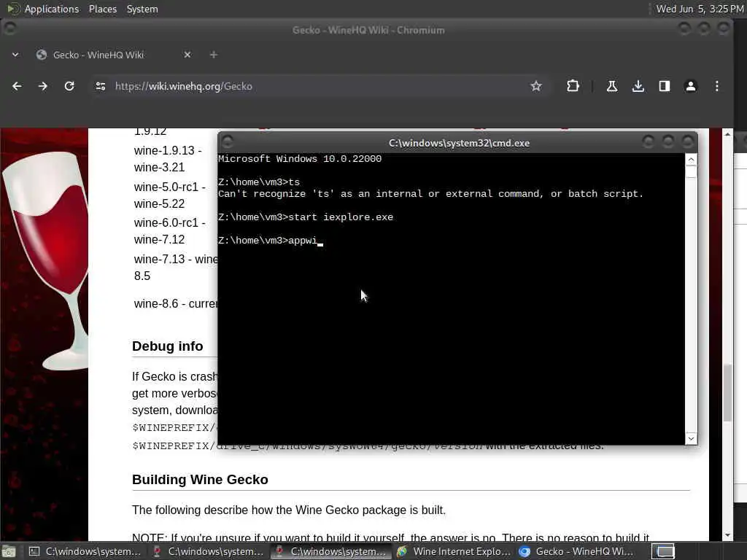The height and width of the screenshot is (560, 747).
Task: Switch to second C:\windows\system taskbar window
Action: pos(208,551)
